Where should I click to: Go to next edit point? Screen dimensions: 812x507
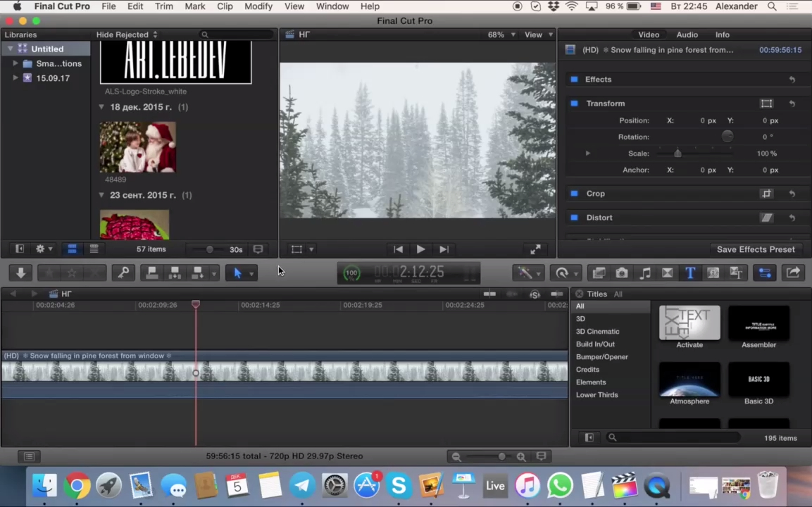(444, 249)
